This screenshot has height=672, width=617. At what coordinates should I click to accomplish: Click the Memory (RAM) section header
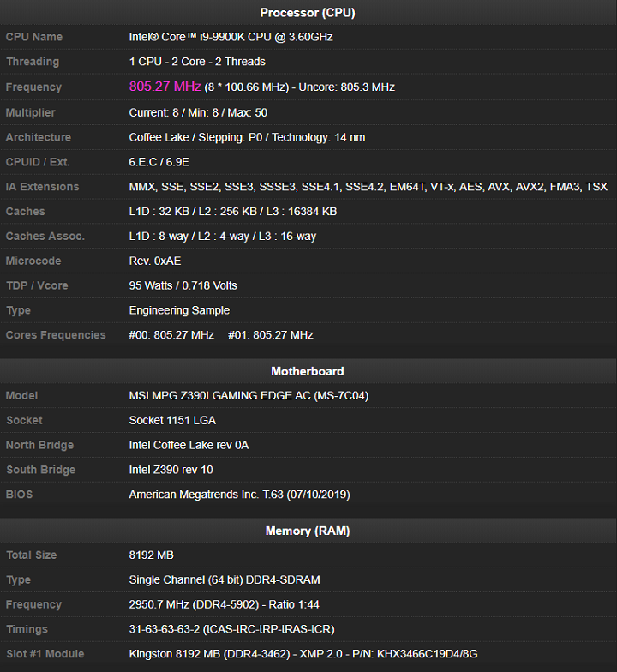(x=308, y=531)
